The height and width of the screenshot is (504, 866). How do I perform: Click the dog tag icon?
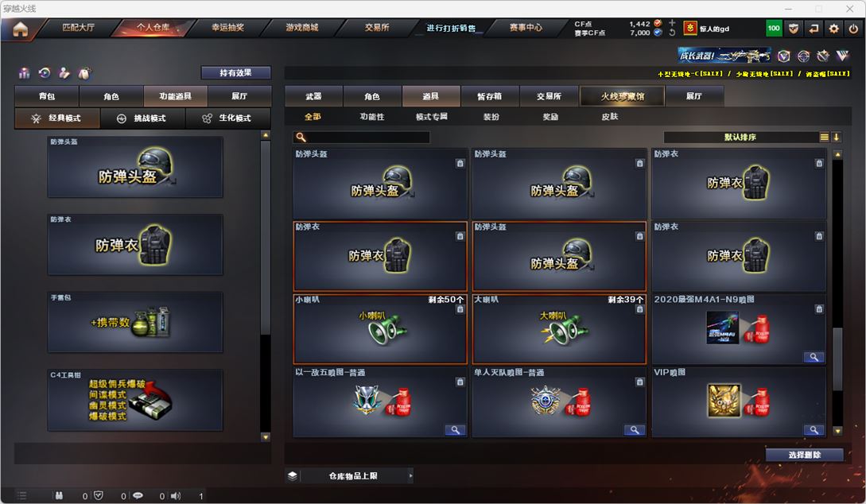click(84, 73)
